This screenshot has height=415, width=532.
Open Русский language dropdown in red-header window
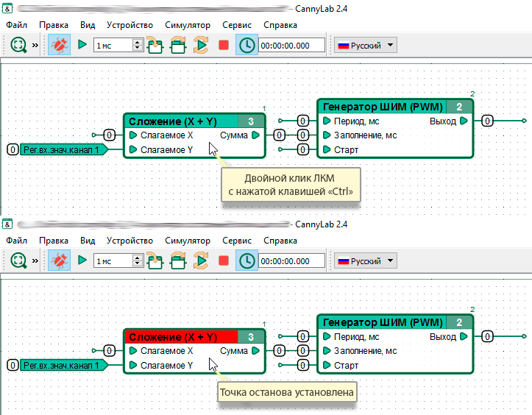point(366,261)
